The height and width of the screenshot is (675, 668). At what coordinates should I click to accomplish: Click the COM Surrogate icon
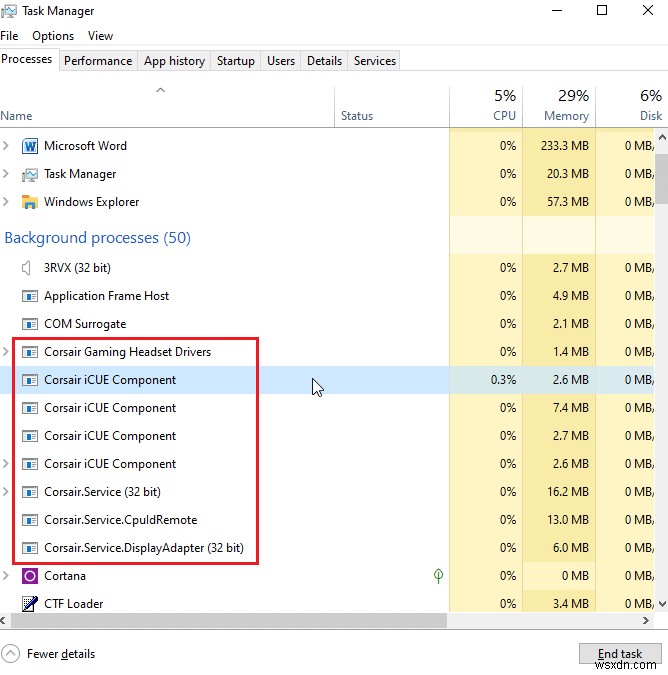tap(30, 324)
